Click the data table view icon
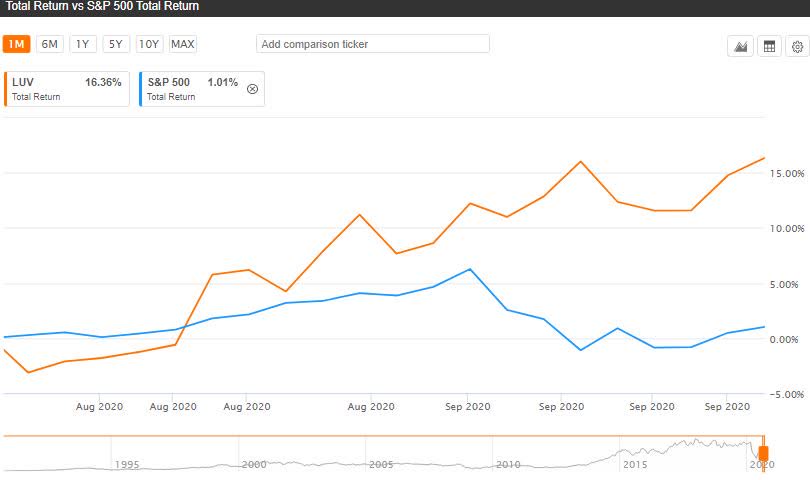The height and width of the screenshot is (480, 810). point(769,46)
